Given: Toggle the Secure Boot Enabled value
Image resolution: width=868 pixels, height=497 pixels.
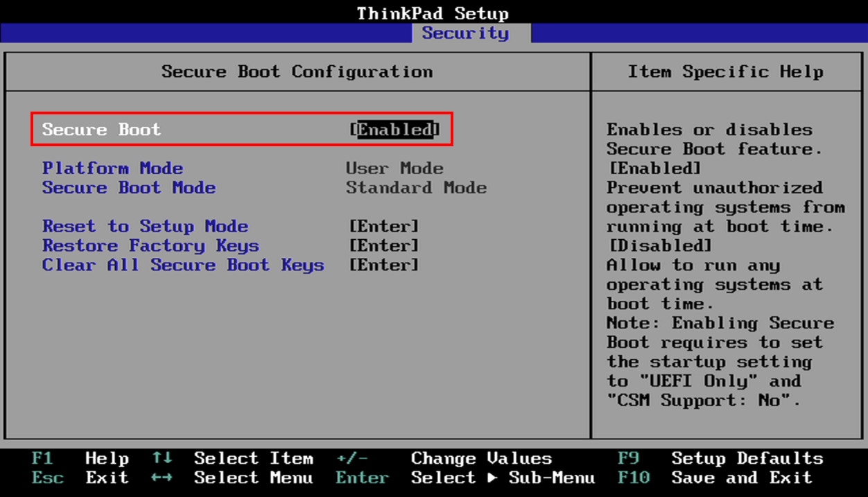Looking at the screenshot, I should 394,130.
